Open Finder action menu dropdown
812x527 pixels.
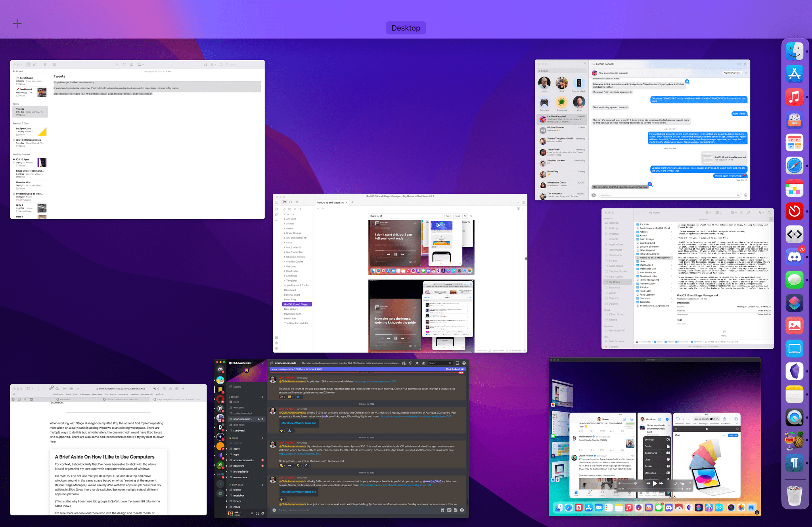(708, 212)
